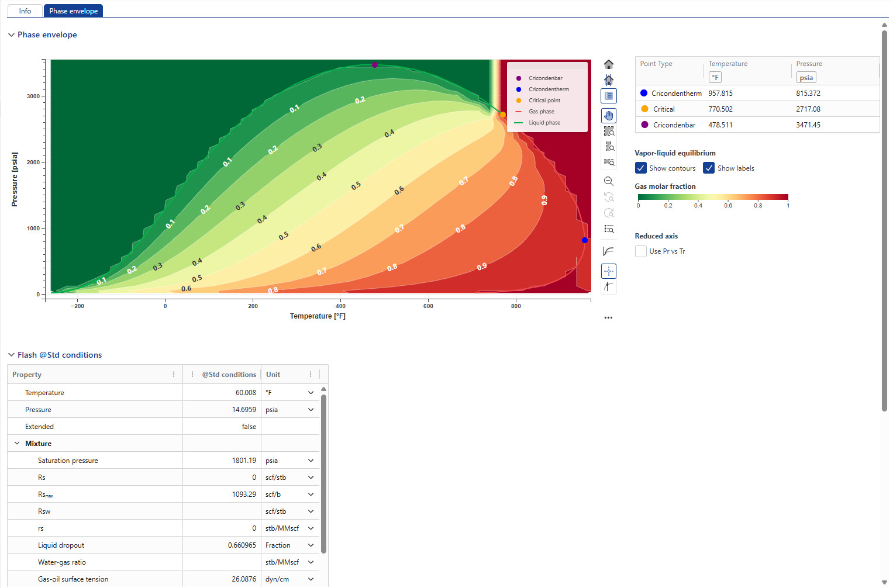Enable Use Pr vs Tr checkbox

coord(641,251)
